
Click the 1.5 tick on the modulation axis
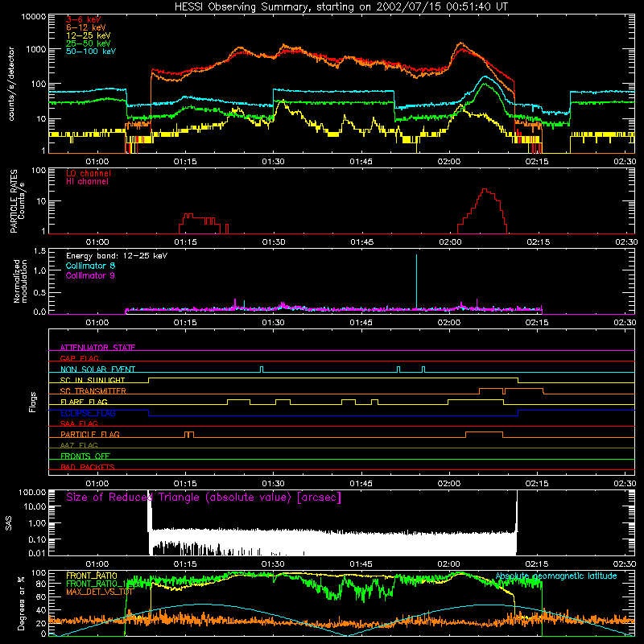pos(39,251)
